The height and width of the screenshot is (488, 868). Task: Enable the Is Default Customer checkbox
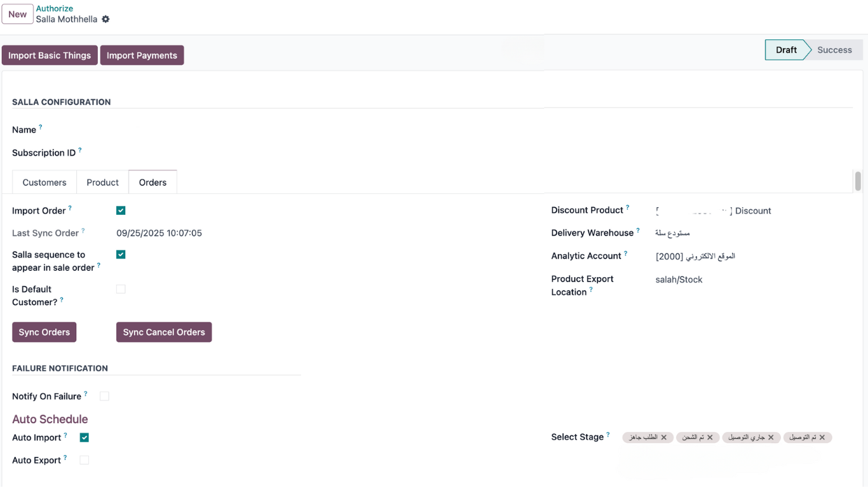click(121, 289)
